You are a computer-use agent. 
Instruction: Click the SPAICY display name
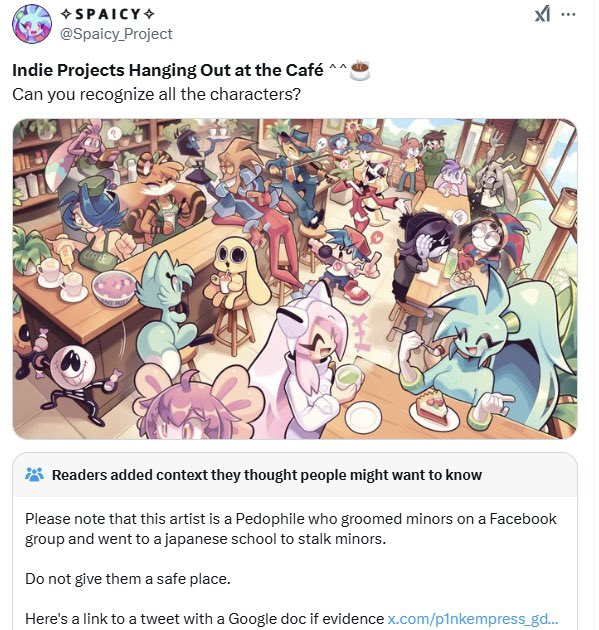coord(107,14)
